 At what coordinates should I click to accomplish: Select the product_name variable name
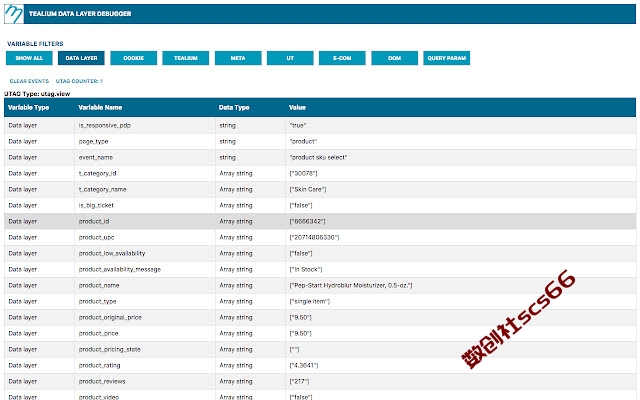(99, 285)
